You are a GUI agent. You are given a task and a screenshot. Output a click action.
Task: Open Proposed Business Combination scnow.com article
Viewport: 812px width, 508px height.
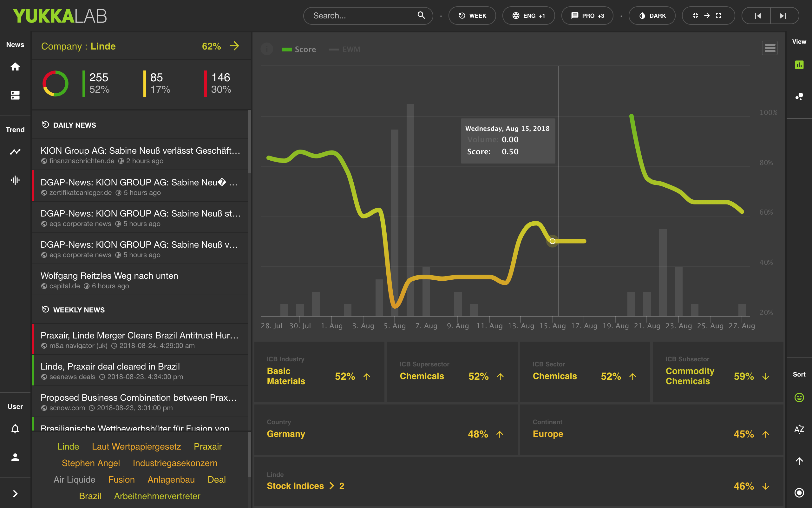pyautogui.click(x=140, y=402)
